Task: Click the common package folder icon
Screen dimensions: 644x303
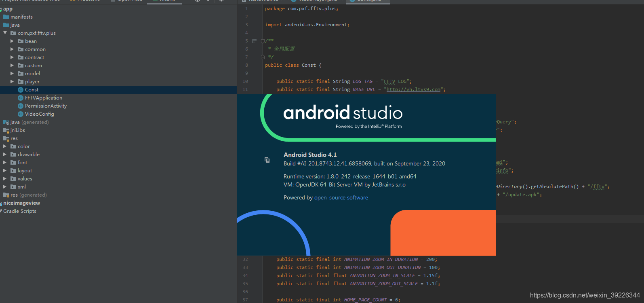Action: pyautogui.click(x=21, y=49)
